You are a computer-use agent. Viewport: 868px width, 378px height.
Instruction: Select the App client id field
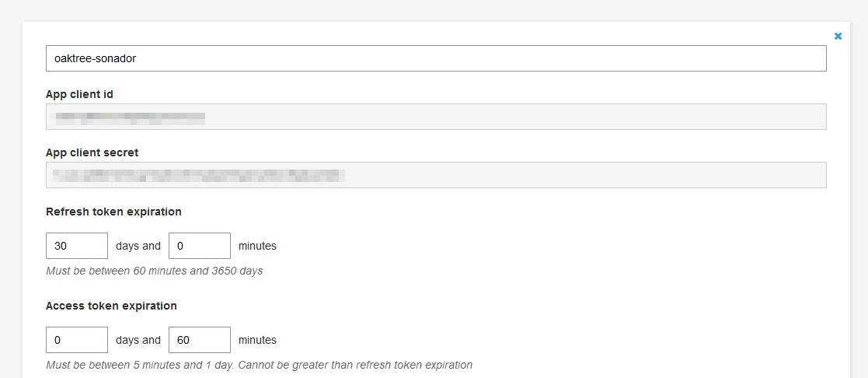[x=436, y=117]
